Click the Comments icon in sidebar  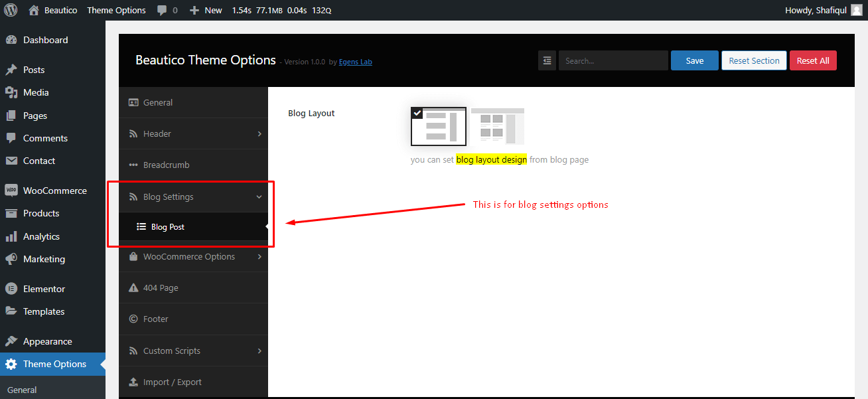click(x=11, y=138)
